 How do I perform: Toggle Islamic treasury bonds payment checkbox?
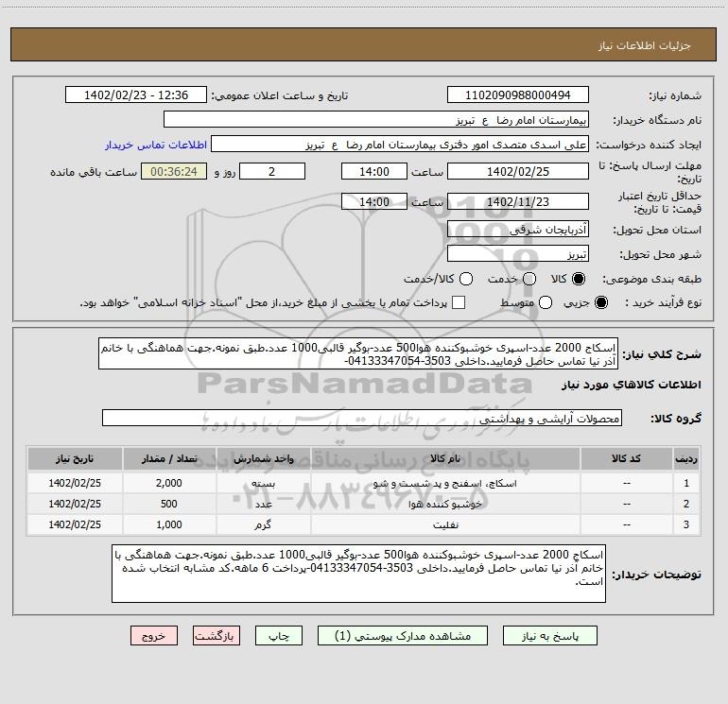pyautogui.click(x=459, y=302)
